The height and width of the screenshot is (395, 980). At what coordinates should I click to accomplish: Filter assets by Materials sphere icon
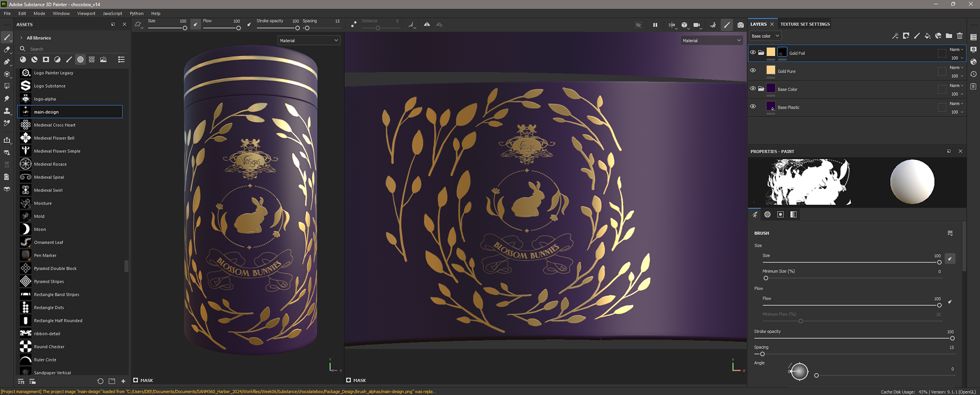(23, 60)
